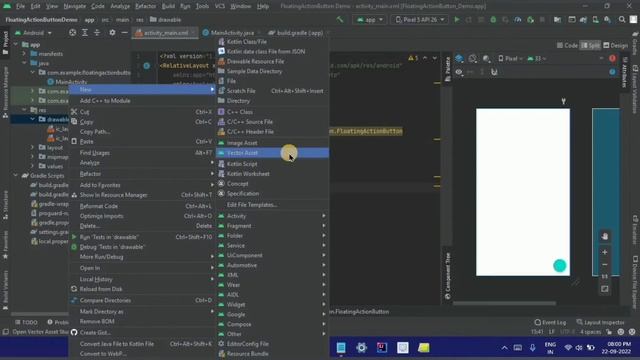Click the collapse all icon in project panel
The width and height of the screenshot is (640, 360).
pyautogui.click(x=97, y=33)
